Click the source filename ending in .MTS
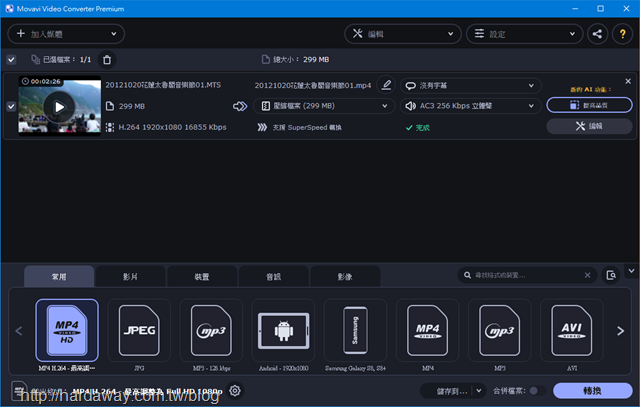Viewport: 640px width, 407px height. click(163, 85)
